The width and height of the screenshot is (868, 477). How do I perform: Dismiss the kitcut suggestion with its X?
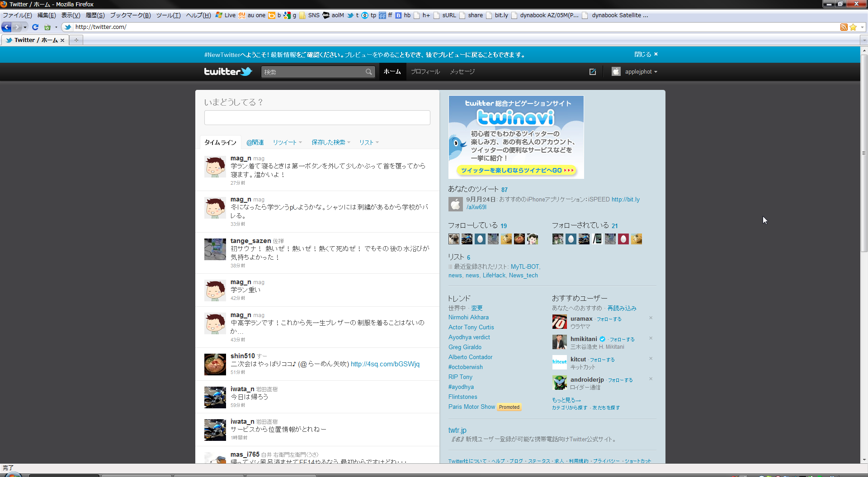(651, 359)
